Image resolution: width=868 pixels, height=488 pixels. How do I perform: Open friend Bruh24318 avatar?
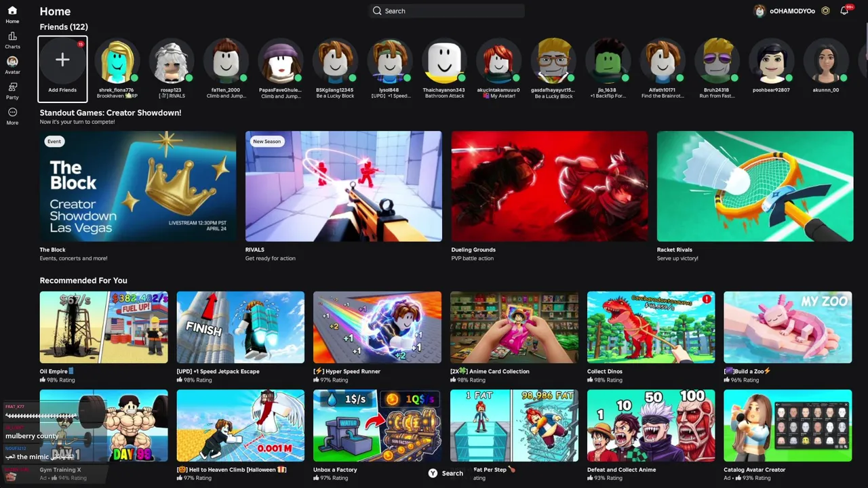coord(717,60)
